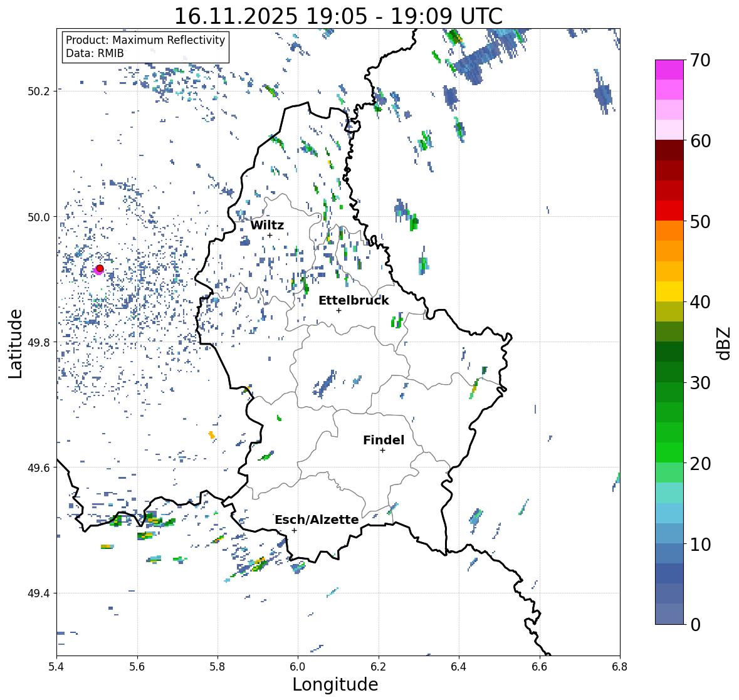Click the 49.4 latitude tick label
Image resolution: width=739 pixels, height=700 pixels.
(x=38, y=593)
